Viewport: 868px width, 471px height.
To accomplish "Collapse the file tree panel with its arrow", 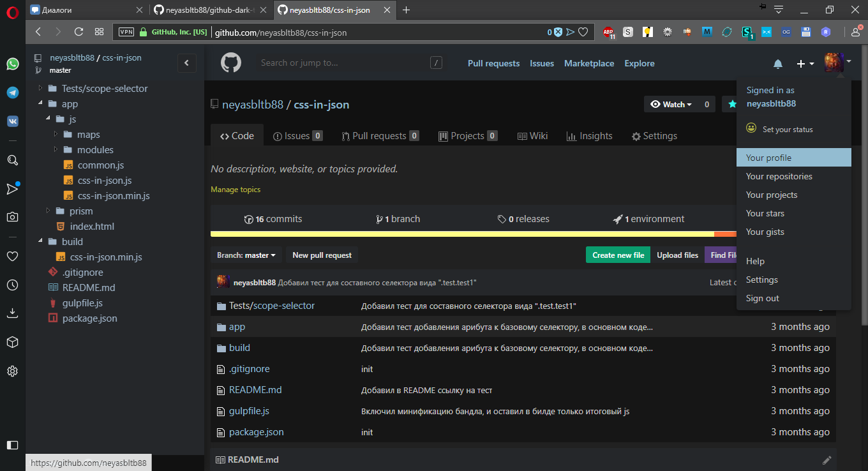I will pos(186,63).
